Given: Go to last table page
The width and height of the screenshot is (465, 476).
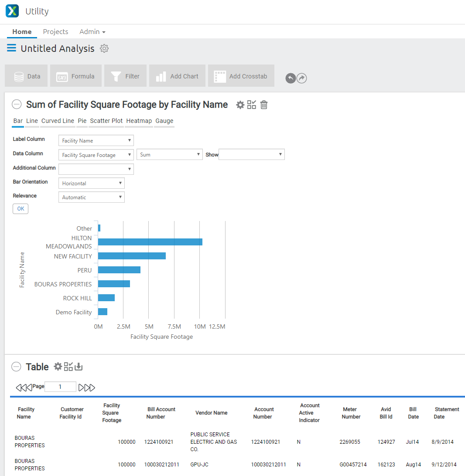Looking at the screenshot, I should (x=90, y=388).
